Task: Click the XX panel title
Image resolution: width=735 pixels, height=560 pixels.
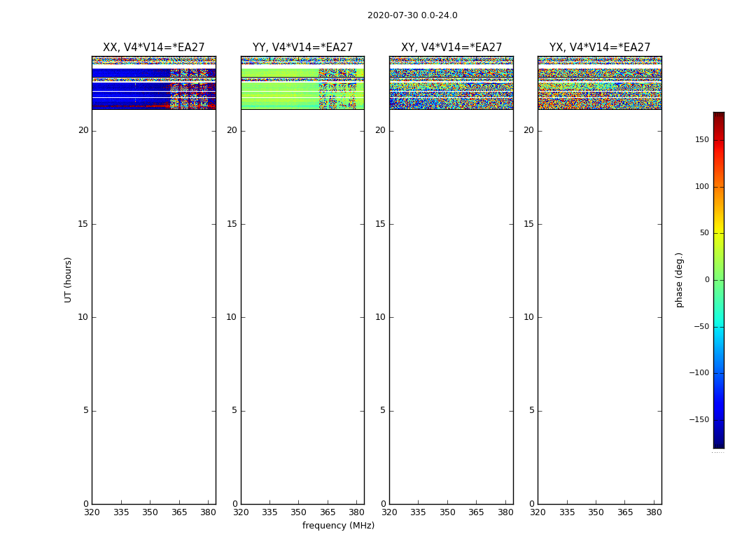Action: tap(153, 48)
